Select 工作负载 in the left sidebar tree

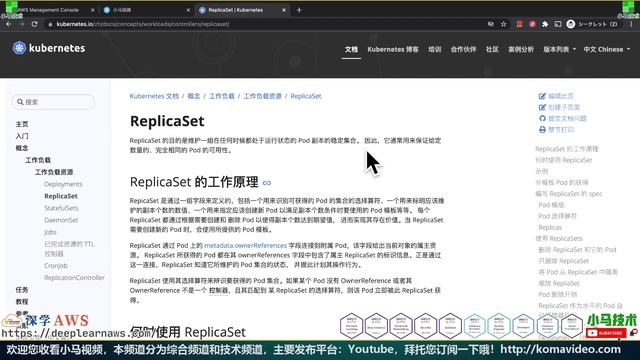pyautogui.click(x=38, y=160)
